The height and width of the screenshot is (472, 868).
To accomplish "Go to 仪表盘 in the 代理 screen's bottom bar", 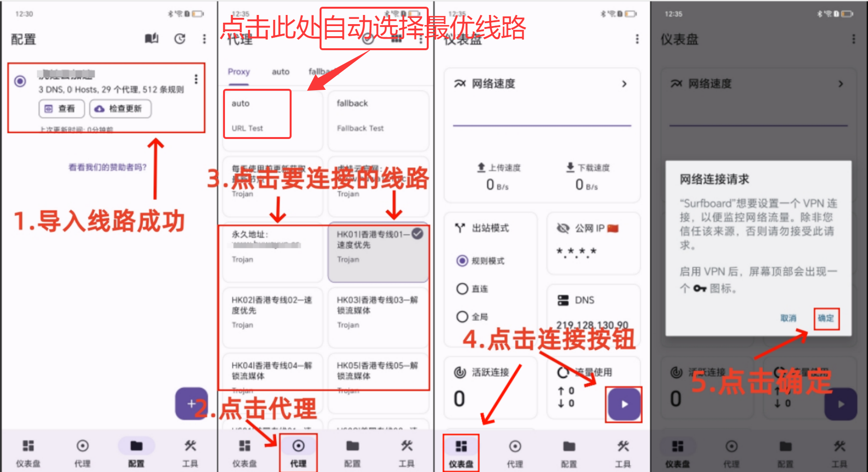I will pos(245,454).
